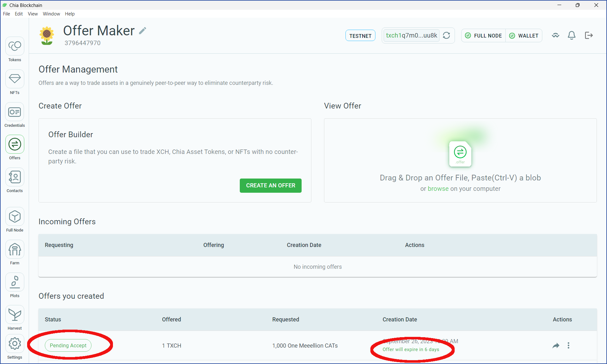Copy the txch1q7m0...uu8k receive address
Screen dimensions: 607x364
click(x=411, y=35)
